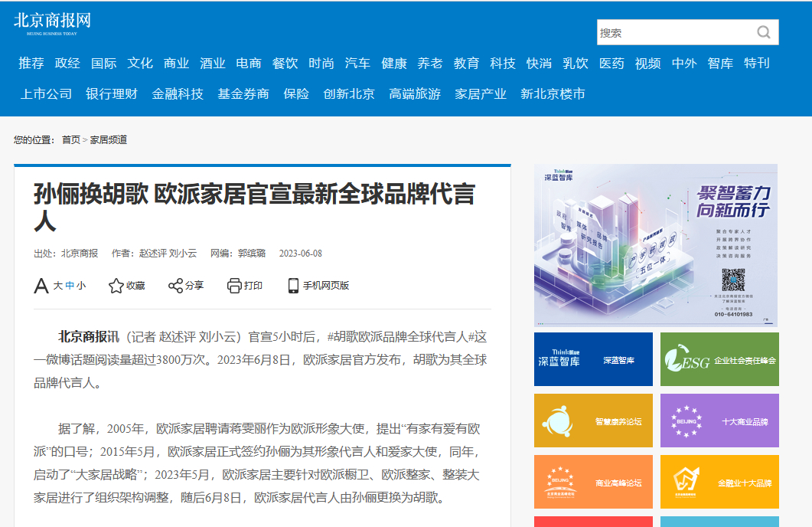The image size is (812, 527).
Task: Open the 财经 navigation menu item
Action: coord(67,63)
